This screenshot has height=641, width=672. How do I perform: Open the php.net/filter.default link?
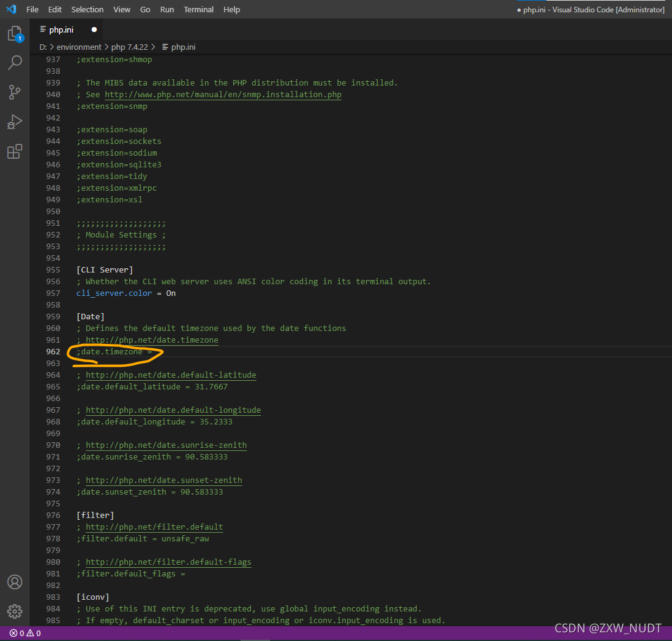tap(154, 527)
